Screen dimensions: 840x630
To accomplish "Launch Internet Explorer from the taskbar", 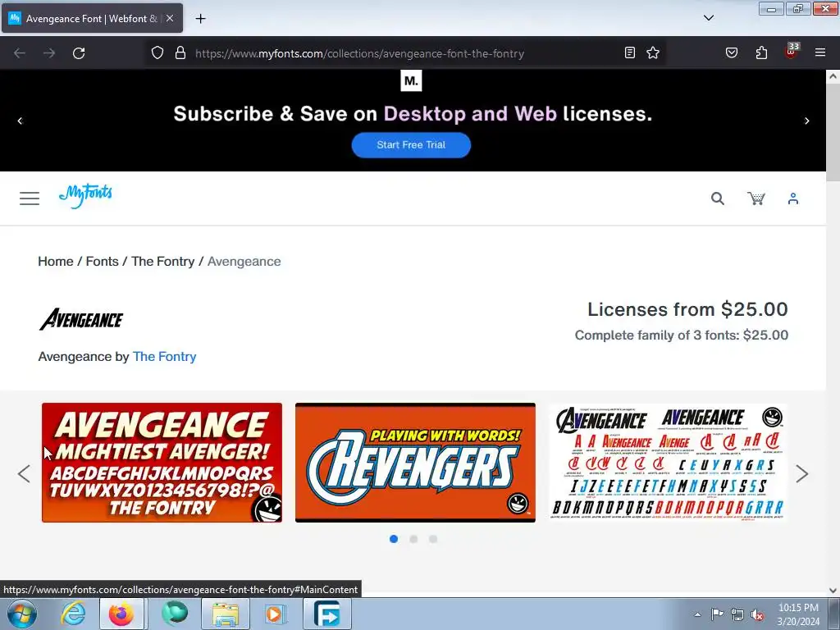I will point(73,614).
